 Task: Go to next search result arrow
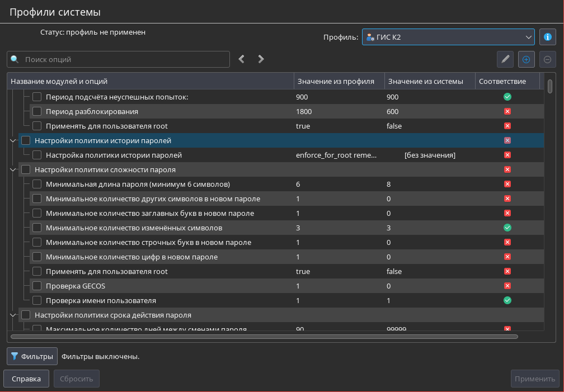[x=261, y=59]
